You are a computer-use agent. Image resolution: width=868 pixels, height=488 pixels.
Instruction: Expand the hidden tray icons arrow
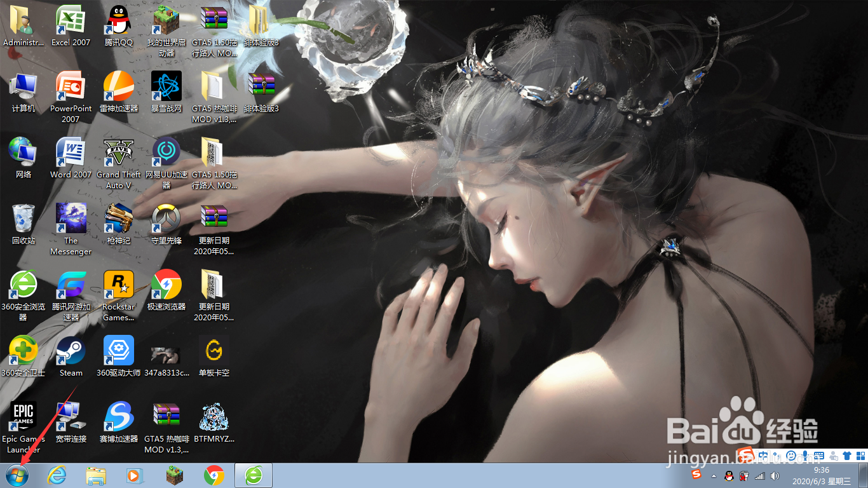click(x=714, y=475)
